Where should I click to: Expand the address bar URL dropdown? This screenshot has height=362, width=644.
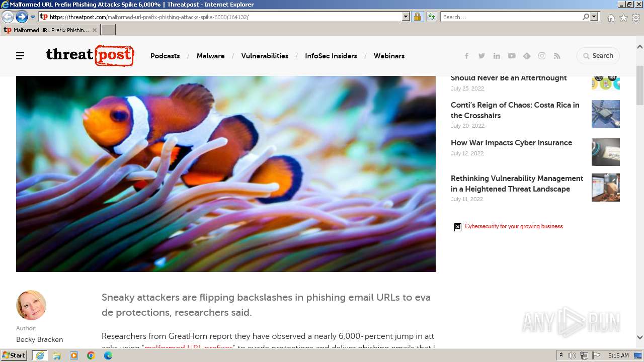(406, 17)
